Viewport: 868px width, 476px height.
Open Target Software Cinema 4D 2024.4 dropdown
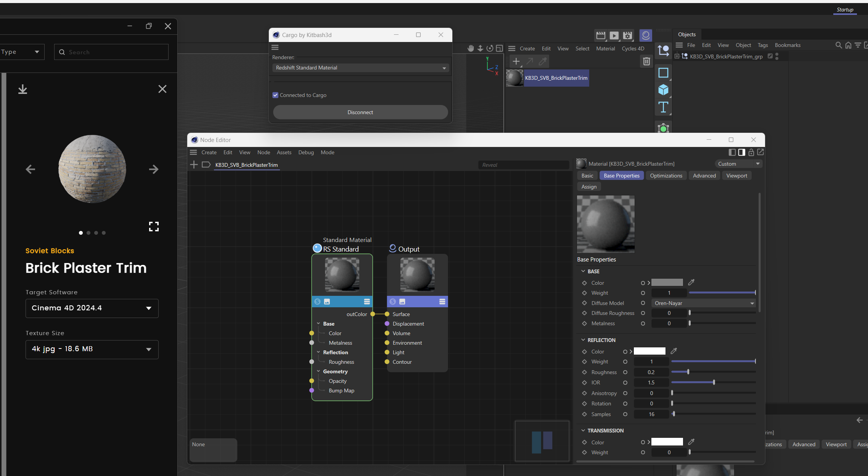[92, 308]
